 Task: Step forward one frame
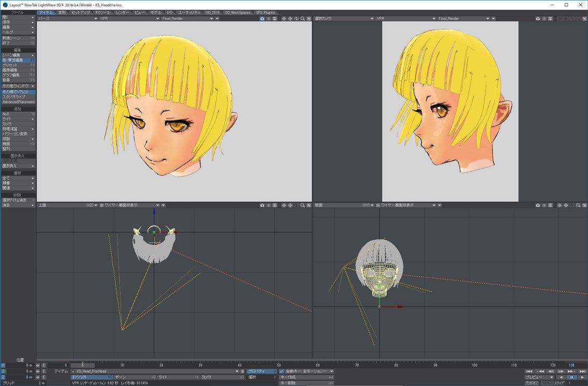(x=561, y=371)
